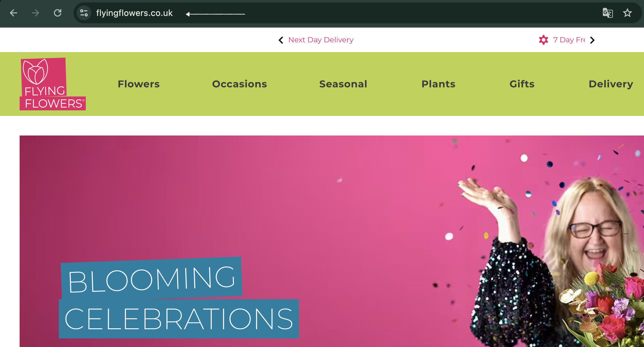644x347 pixels.
Task: Open the Flowers menu
Action: click(139, 84)
